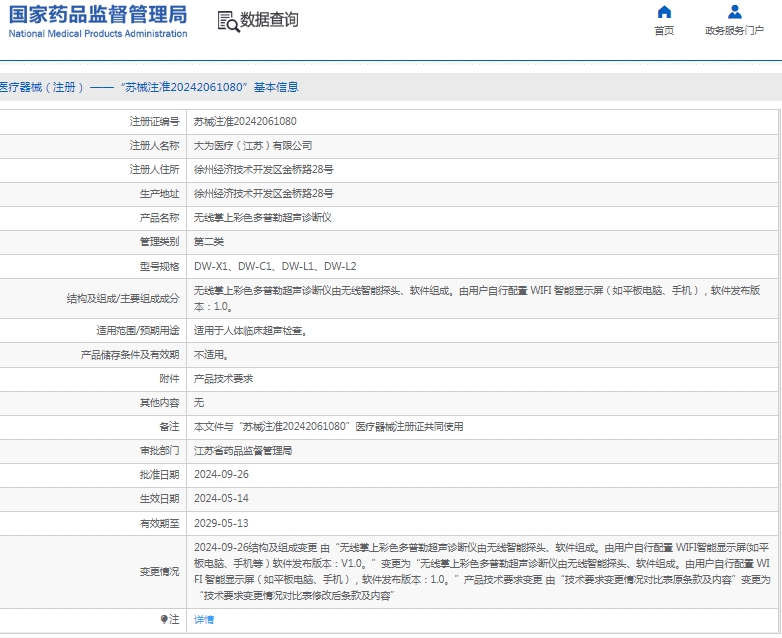Screen dimensions: 782x638
Task: Click the 不适用 storage condition value
Action: [x=211, y=355]
